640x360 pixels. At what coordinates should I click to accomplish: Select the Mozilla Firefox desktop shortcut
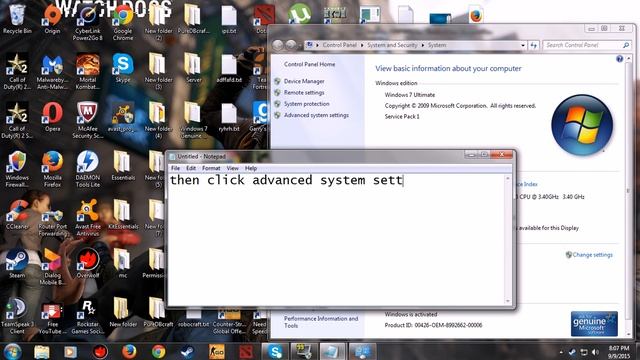(52, 169)
